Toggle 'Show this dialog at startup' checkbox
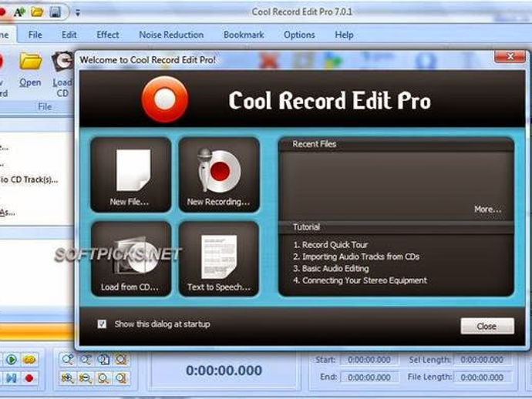The width and height of the screenshot is (532, 399). (x=102, y=324)
